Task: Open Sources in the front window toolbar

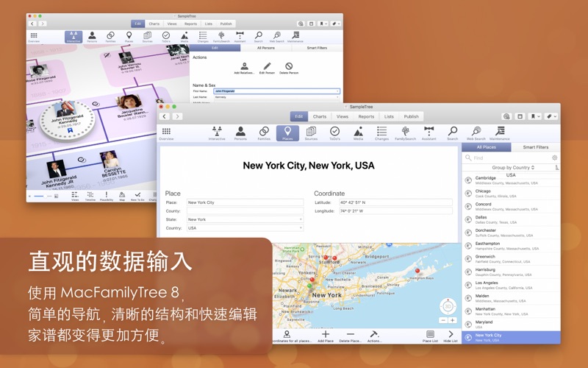Action: [x=311, y=133]
